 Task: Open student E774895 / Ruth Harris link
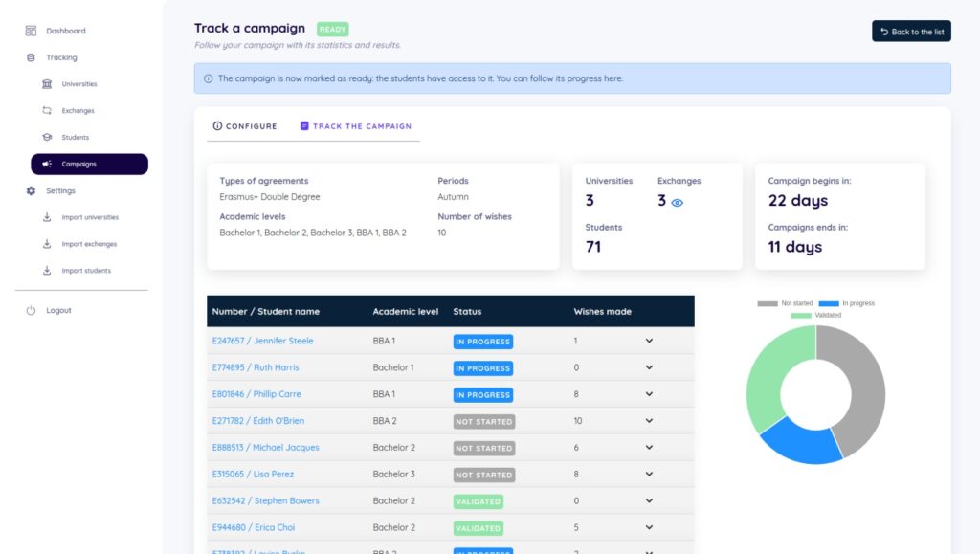point(255,367)
